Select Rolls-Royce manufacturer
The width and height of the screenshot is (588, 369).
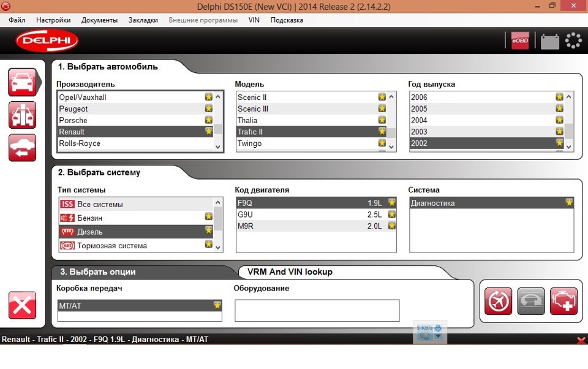click(135, 143)
